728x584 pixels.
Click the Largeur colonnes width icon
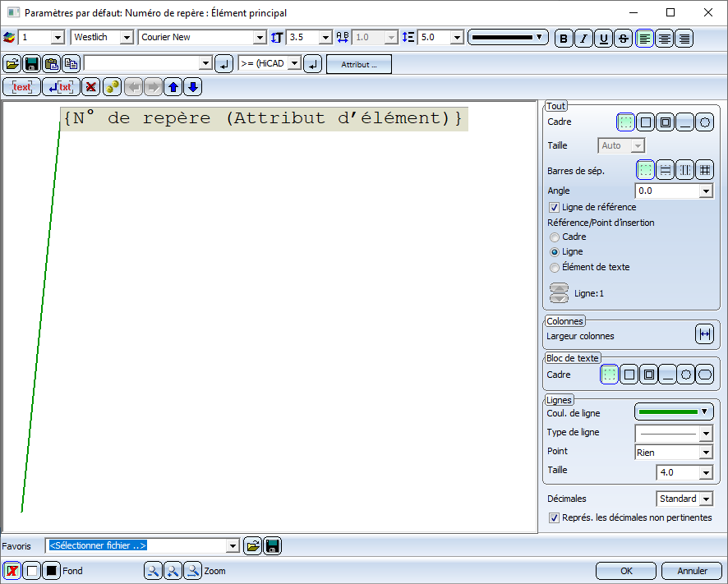[x=704, y=335]
